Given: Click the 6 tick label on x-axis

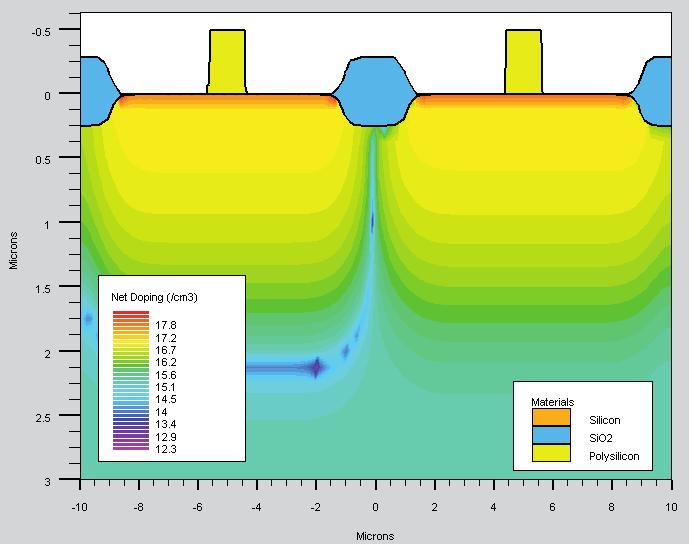Looking at the screenshot, I should coord(552,507).
